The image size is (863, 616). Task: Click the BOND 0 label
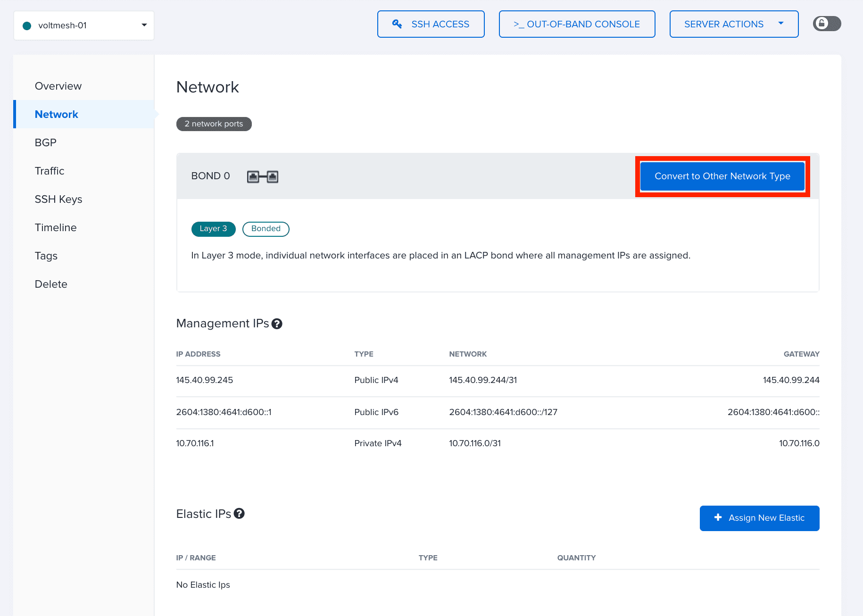tap(210, 176)
